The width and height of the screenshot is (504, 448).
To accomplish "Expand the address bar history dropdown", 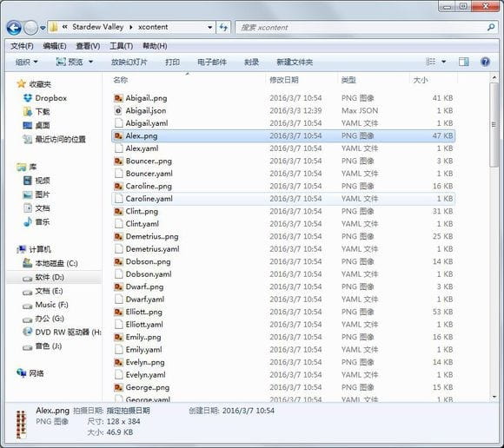I will [209, 27].
